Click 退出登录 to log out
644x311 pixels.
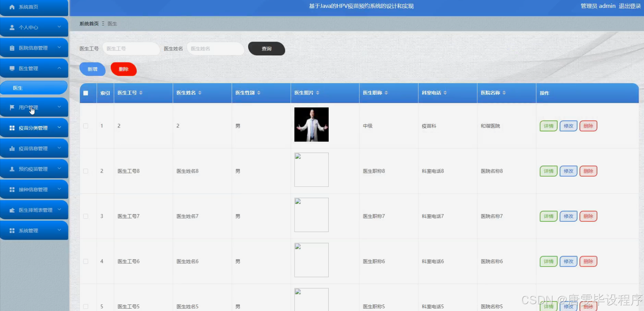coord(630,6)
